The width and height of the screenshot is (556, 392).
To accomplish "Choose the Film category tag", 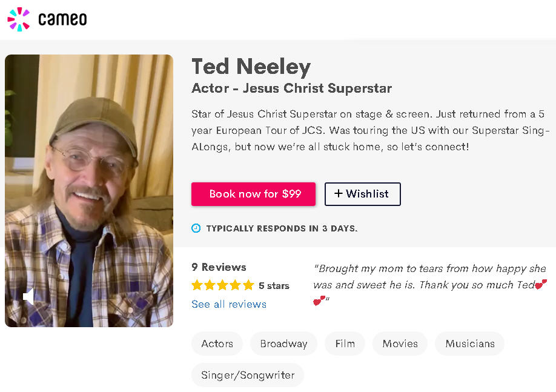I will [345, 344].
